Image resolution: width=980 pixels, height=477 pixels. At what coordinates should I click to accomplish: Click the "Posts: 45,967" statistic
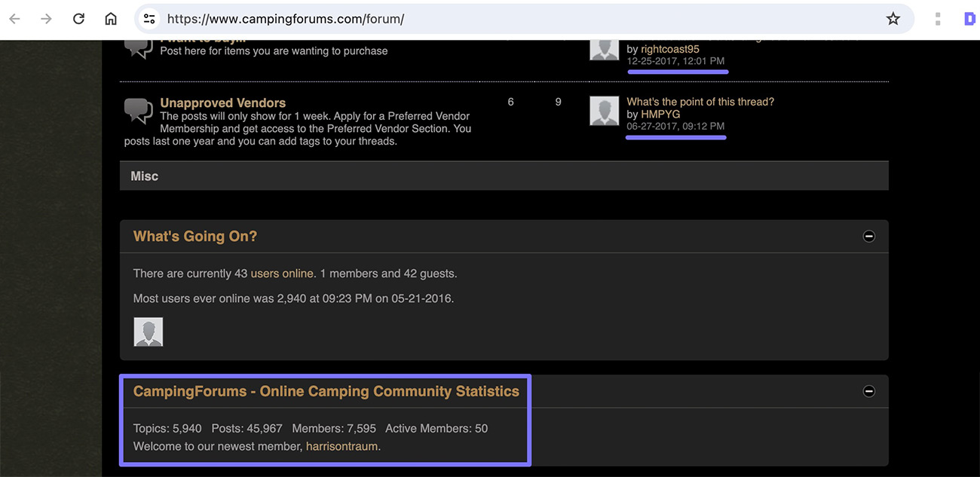click(x=247, y=429)
